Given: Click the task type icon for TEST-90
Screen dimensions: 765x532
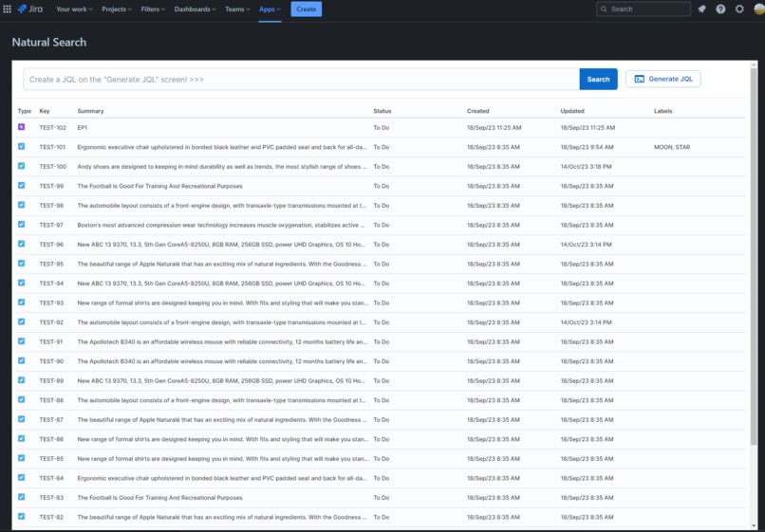Looking at the screenshot, I should point(22,361).
